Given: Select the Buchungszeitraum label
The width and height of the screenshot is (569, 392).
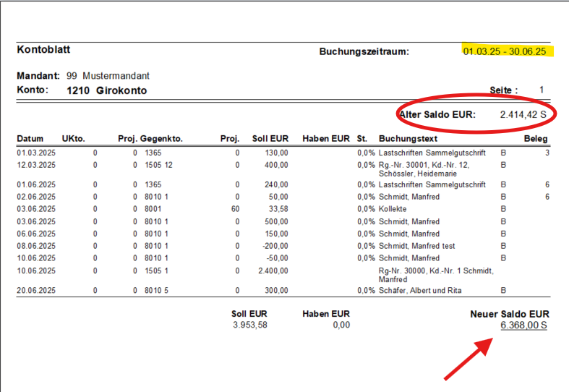Looking at the screenshot, I should coord(364,52).
